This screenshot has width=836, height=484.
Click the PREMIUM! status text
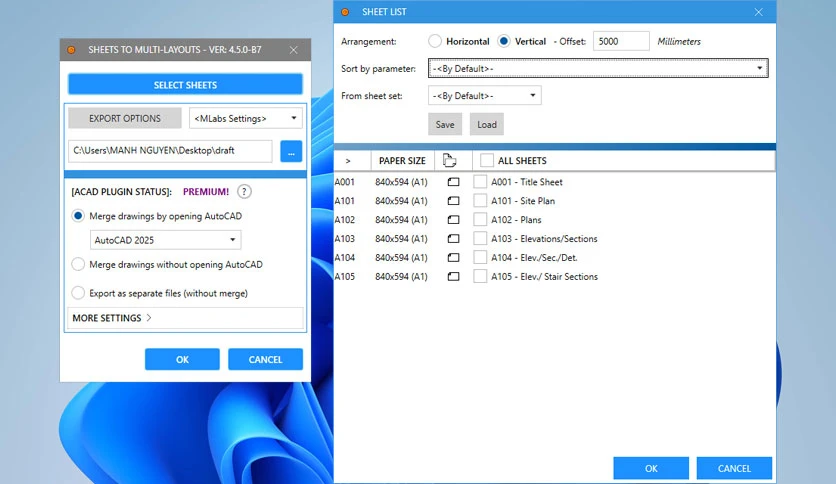click(x=206, y=191)
